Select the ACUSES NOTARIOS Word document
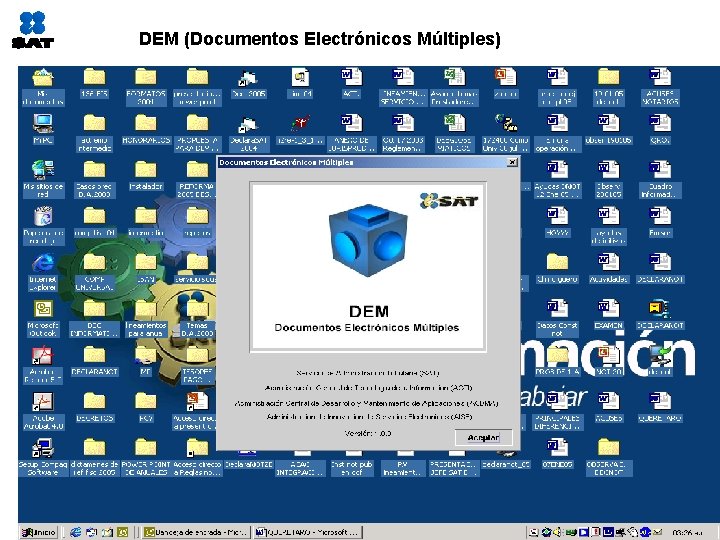The height and width of the screenshot is (540, 720). point(660,86)
